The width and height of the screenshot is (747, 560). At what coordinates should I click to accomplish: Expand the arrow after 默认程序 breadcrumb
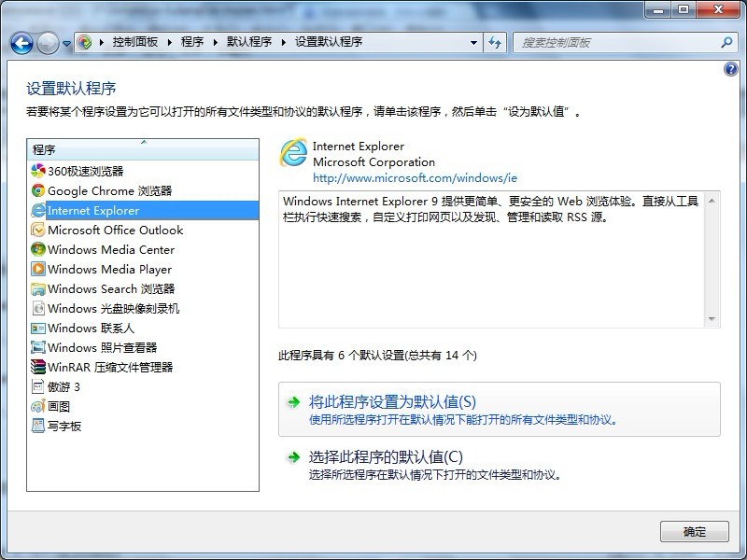284,42
